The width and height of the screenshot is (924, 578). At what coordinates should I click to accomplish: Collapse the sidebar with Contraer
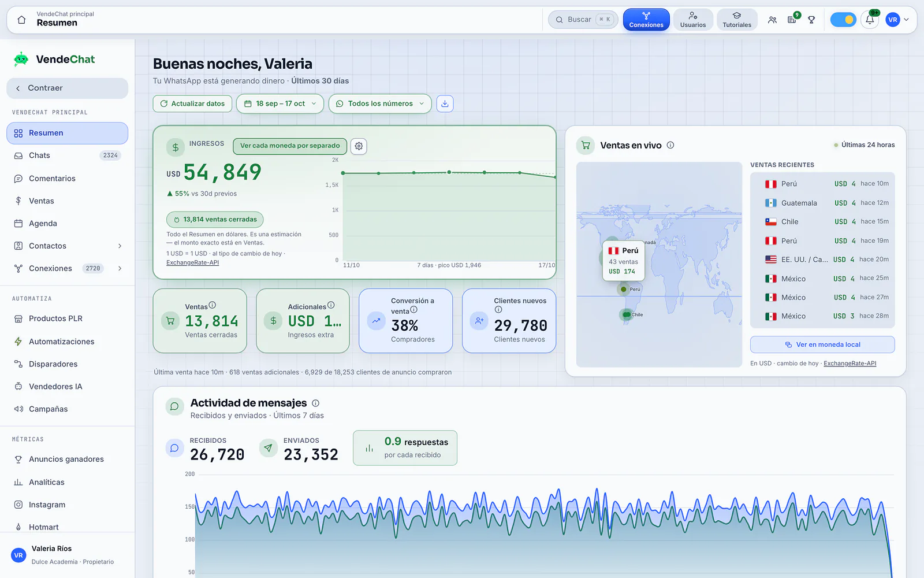pyautogui.click(x=67, y=88)
